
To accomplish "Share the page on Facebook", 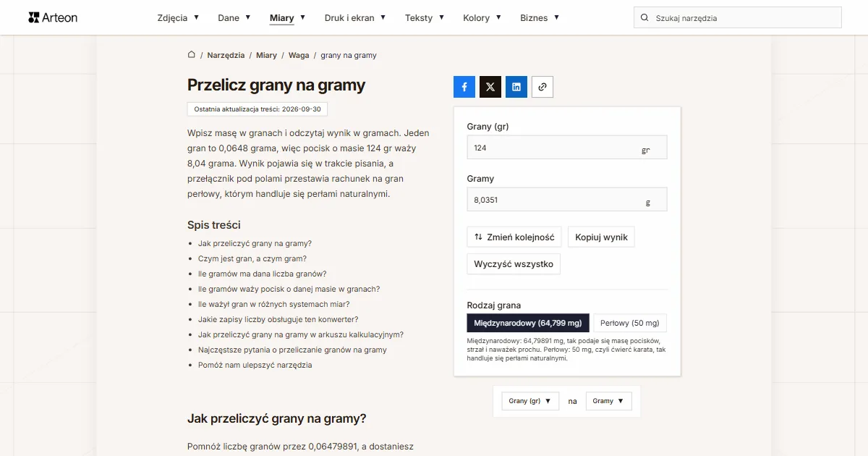I will (464, 87).
